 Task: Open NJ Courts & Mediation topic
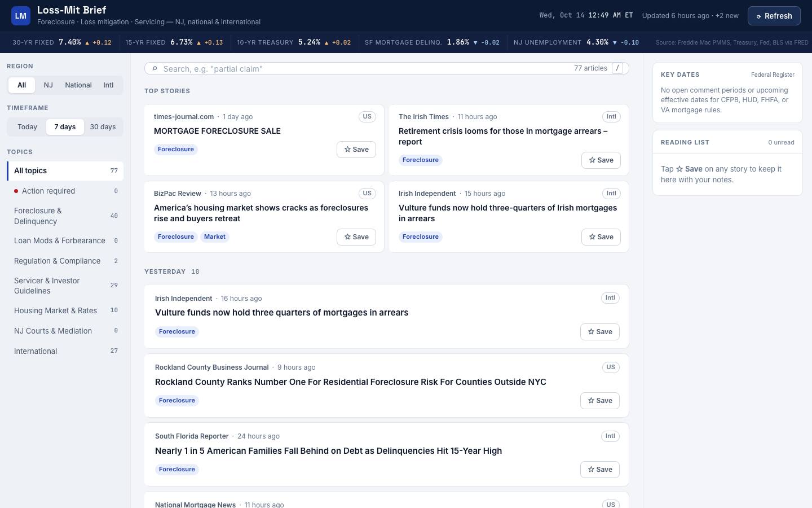pyautogui.click(x=65, y=331)
